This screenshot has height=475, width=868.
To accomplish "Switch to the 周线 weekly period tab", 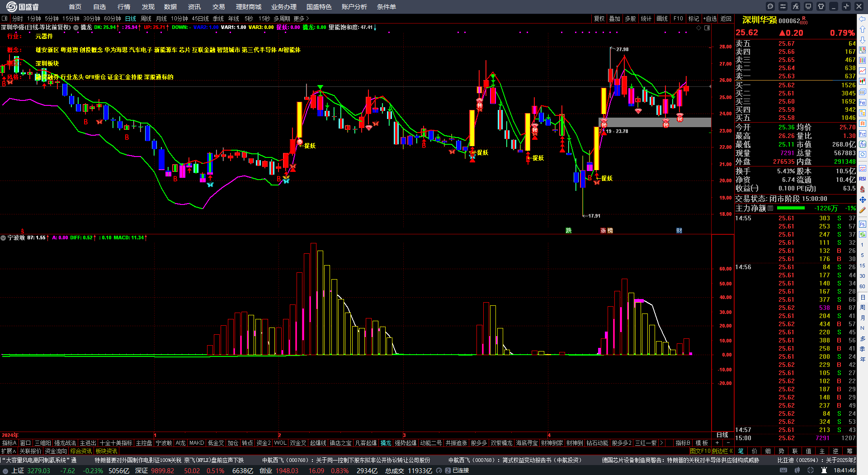I will (x=146, y=19).
